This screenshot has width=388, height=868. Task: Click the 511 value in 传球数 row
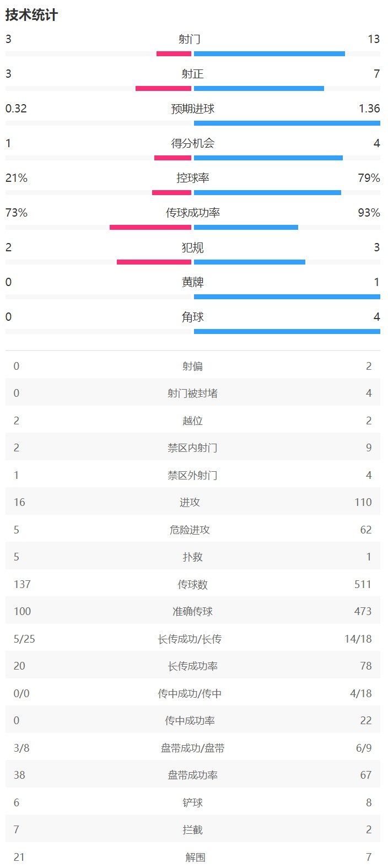(363, 584)
